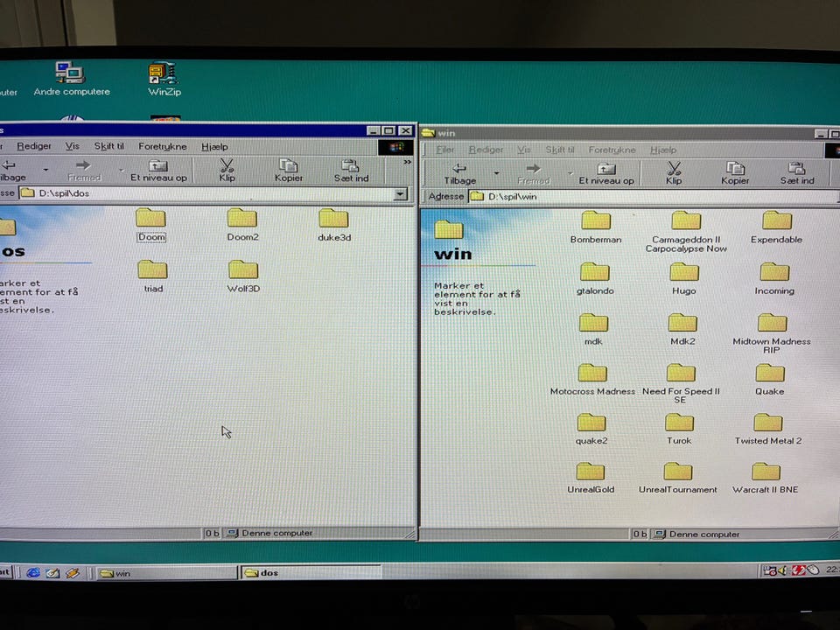This screenshot has width=840, height=630.
Task: Open Tilbage history dropdown arrow in dos window
Action: click(45, 170)
